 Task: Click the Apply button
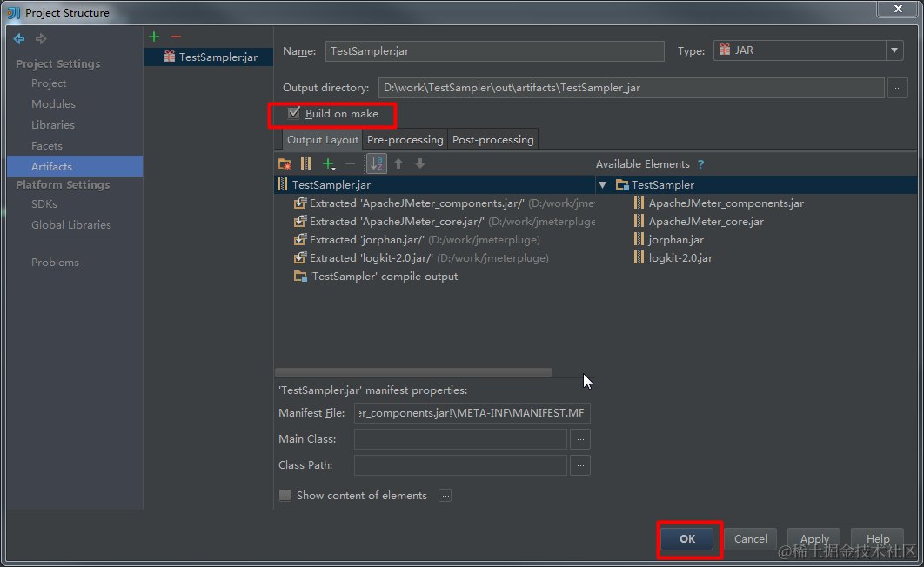(814, 539)
